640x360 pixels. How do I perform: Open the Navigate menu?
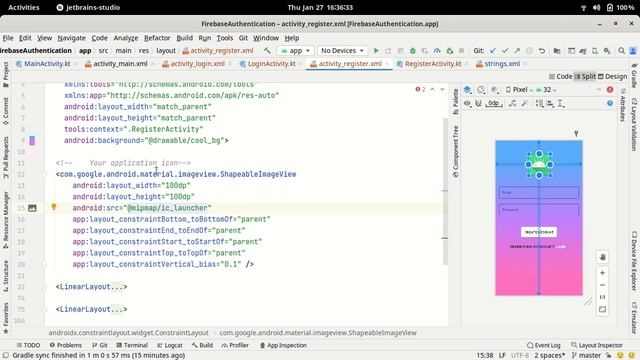71,38
